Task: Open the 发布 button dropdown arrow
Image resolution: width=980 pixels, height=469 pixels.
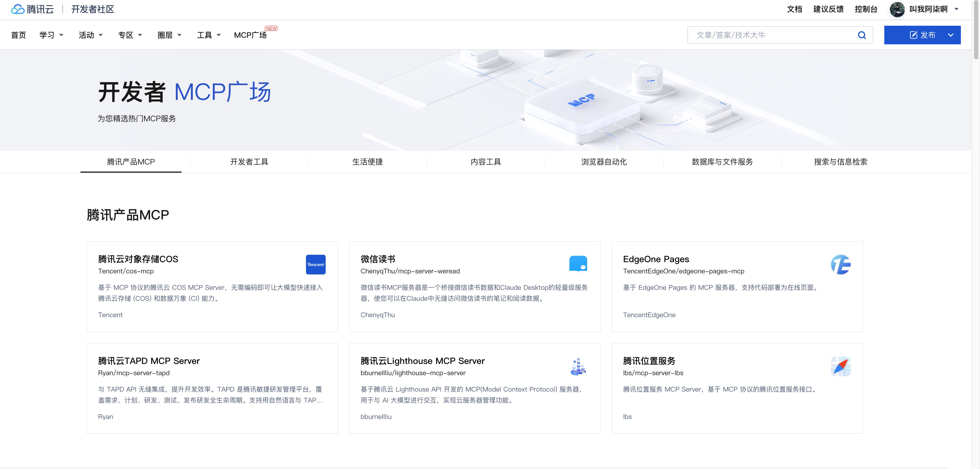Action: [950, 35]
